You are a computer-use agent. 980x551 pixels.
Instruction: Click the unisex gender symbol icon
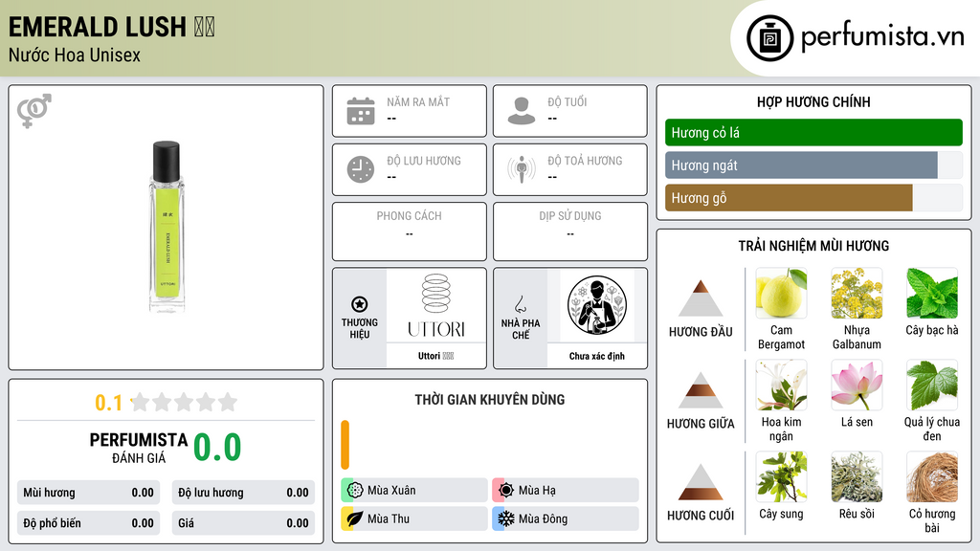[x=34, y=111]
